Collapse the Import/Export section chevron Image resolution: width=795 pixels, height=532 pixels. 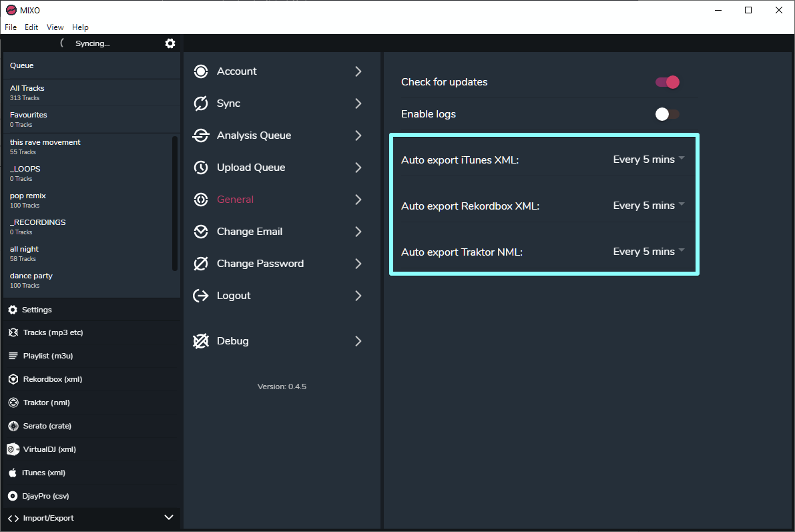[169, 517]
